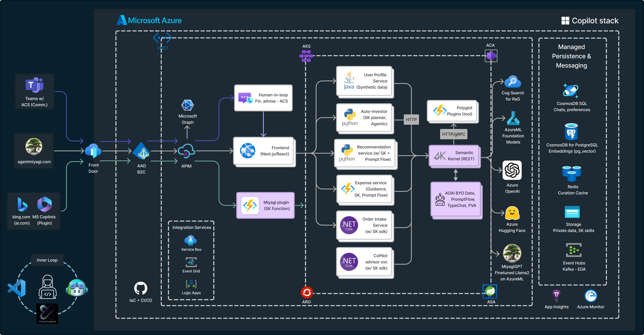The height and width of the screenshot is (335, 644).
Task: Click the agentmiyagi.com bonsai thumbnail
Action: tap(34, 146)
